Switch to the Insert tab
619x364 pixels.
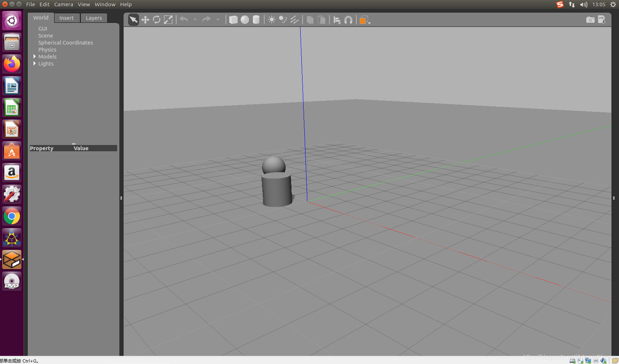pos(67,18)
